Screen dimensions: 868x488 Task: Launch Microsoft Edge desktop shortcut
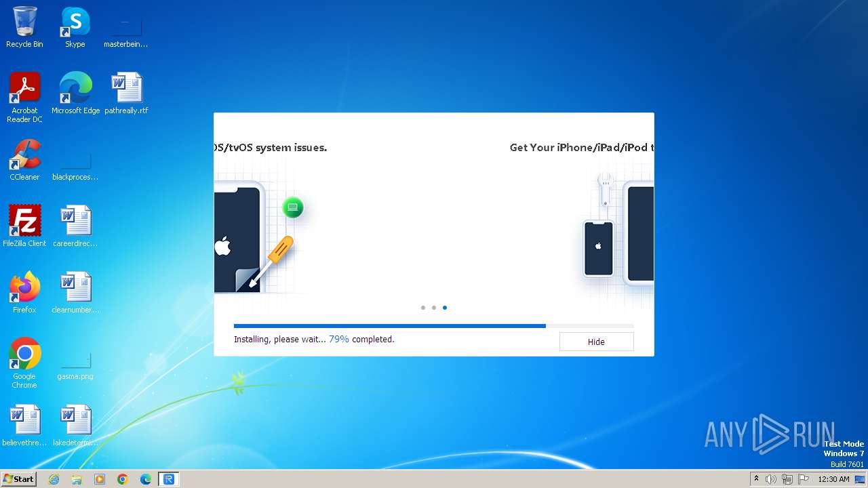75,93
